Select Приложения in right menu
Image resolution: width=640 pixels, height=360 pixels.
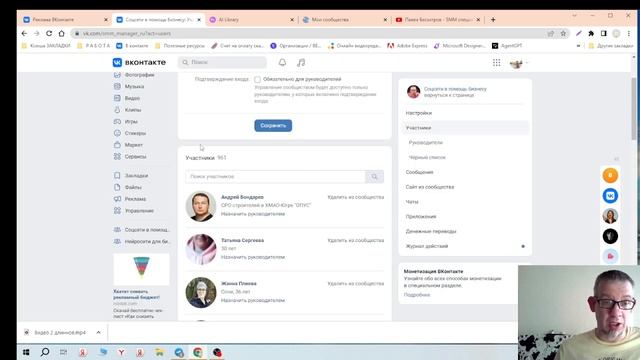(465, 216)
